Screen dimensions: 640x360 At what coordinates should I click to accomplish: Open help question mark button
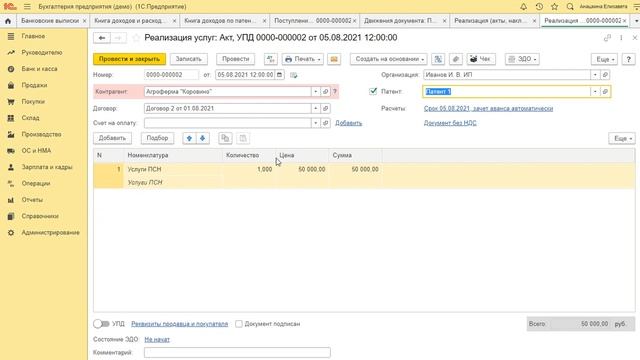pos(629,59)
